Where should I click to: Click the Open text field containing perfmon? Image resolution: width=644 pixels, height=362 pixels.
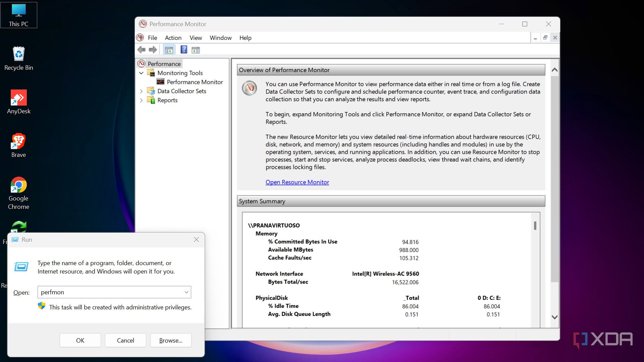(x=110, y=292)
